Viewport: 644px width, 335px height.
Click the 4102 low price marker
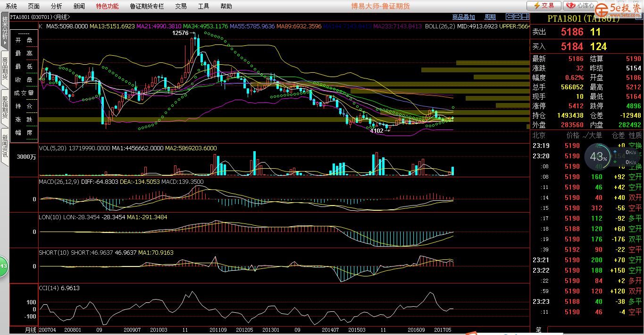[377, 130]
